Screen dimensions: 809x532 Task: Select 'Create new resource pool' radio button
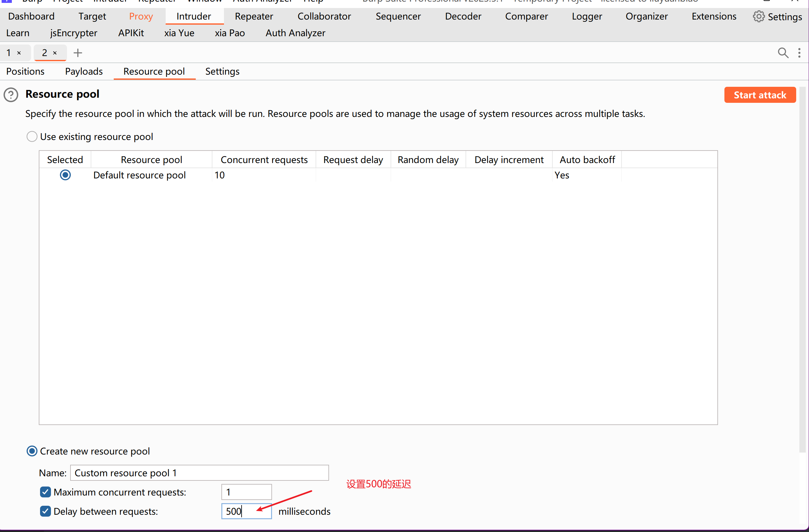(32, 451)
